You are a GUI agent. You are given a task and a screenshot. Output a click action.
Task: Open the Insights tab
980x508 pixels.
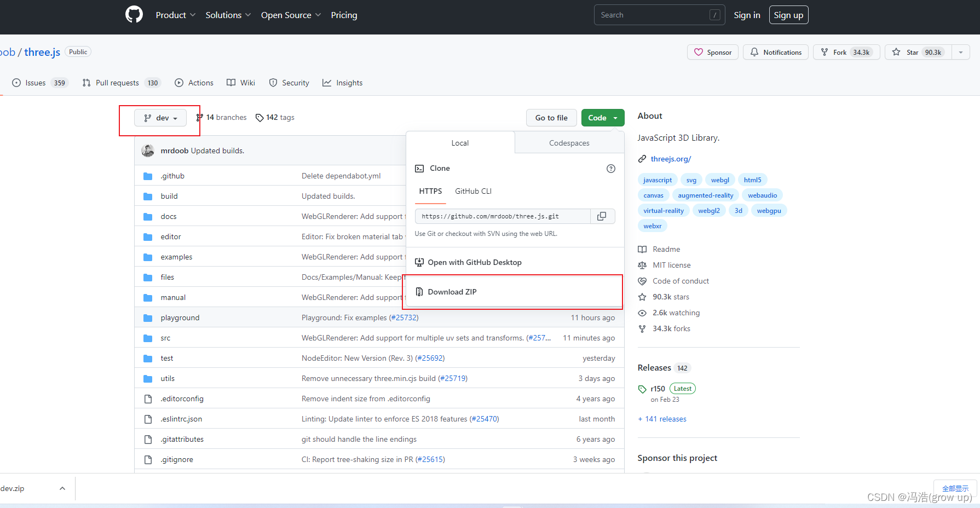343,83
